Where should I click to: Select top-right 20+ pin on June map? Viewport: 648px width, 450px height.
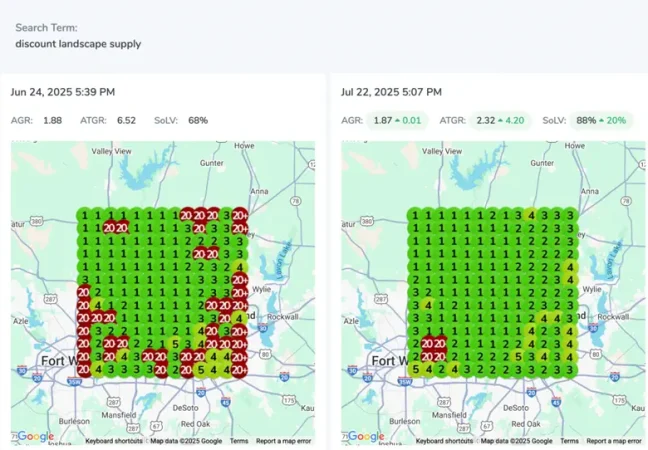click(240, 214)
